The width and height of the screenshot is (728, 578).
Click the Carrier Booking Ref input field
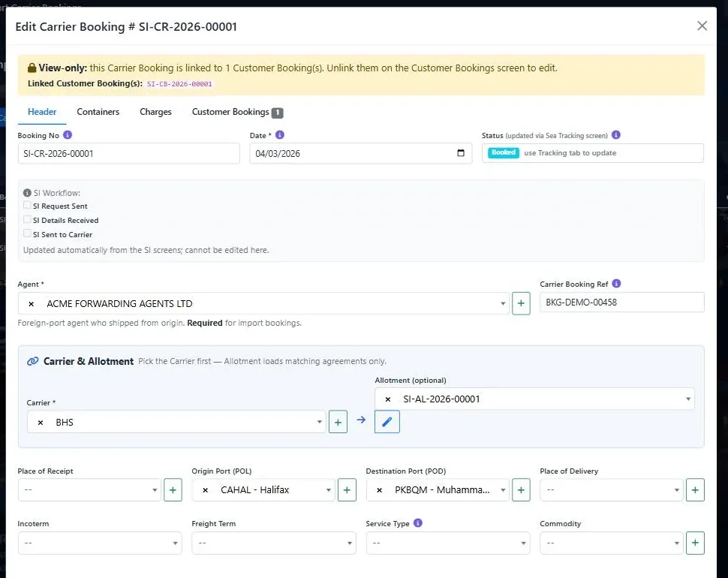point(621,303)
